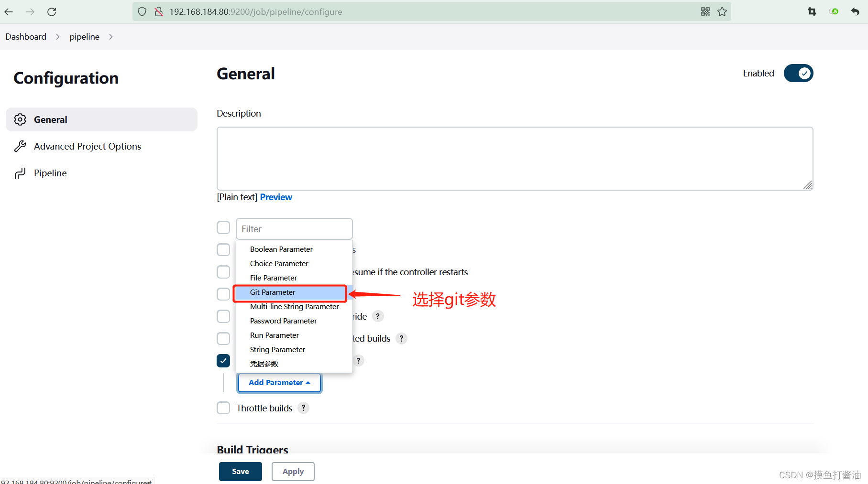Tick the checkbox for the 'ride' option
The height and width of the screenshot is (484, 868).
click(x=223, y=316)
